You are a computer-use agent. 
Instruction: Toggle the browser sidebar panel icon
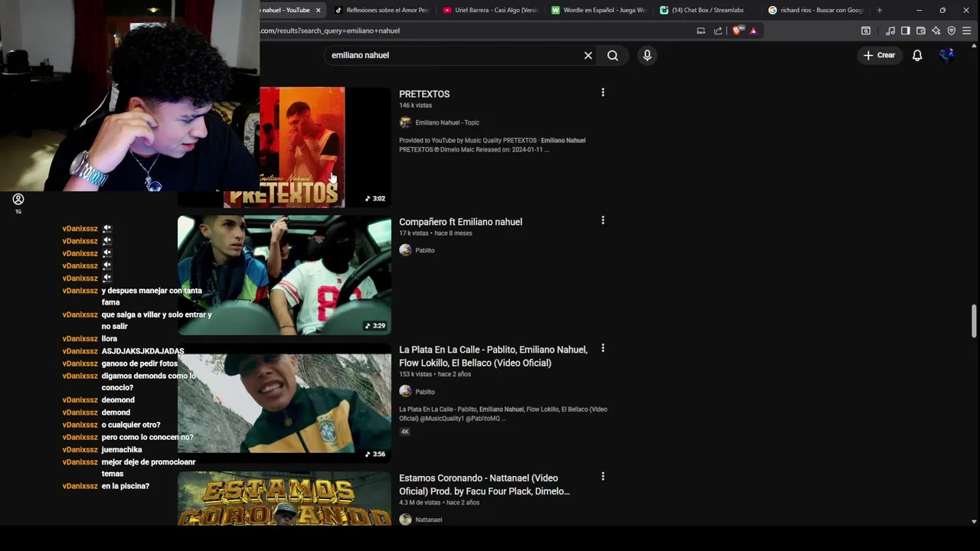(x=905, y=31)
